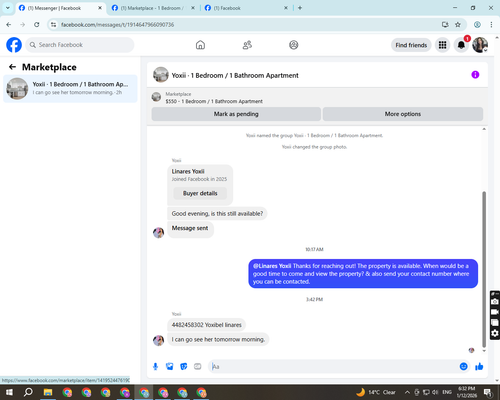
Task: Click the scroll up arrow of chat
Action: pyautogui.click(x=484, y=129)
